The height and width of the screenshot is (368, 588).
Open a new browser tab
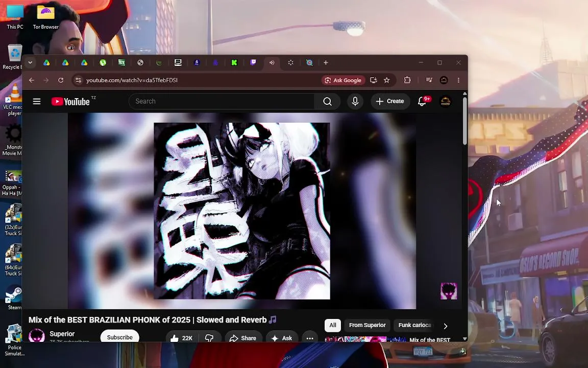(x=326, y=63)
